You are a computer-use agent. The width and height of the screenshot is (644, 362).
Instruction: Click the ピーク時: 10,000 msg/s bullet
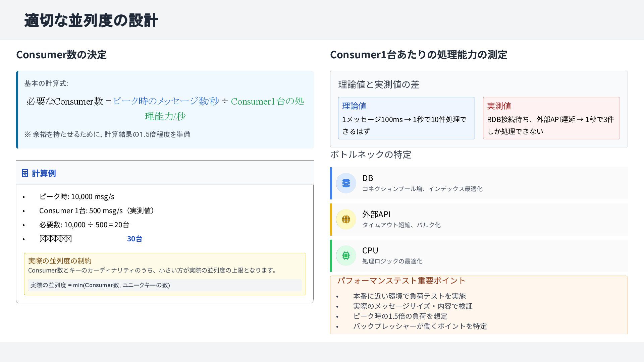(77, 197)
